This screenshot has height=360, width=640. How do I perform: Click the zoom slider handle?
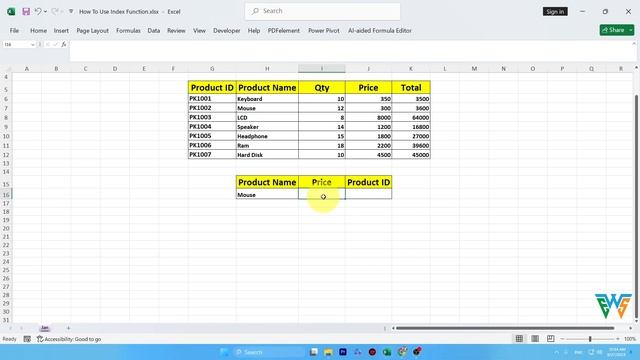tap(590, 339)
